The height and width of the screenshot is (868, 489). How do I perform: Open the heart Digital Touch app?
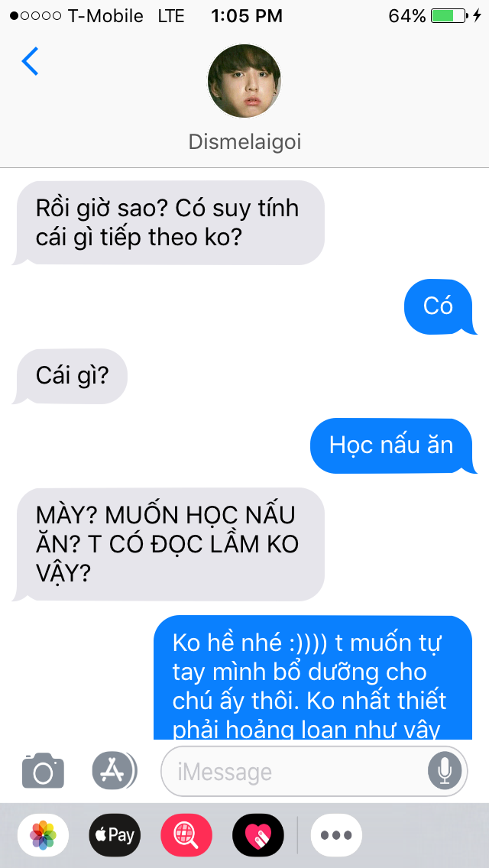pos(258,835)
